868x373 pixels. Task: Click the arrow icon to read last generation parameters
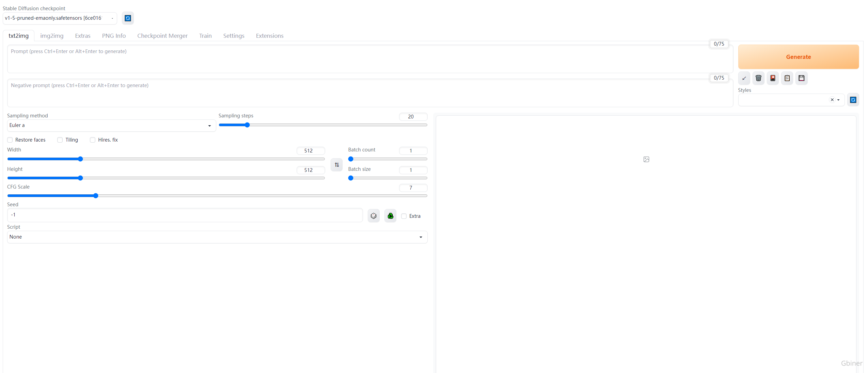tap(744, 78)
